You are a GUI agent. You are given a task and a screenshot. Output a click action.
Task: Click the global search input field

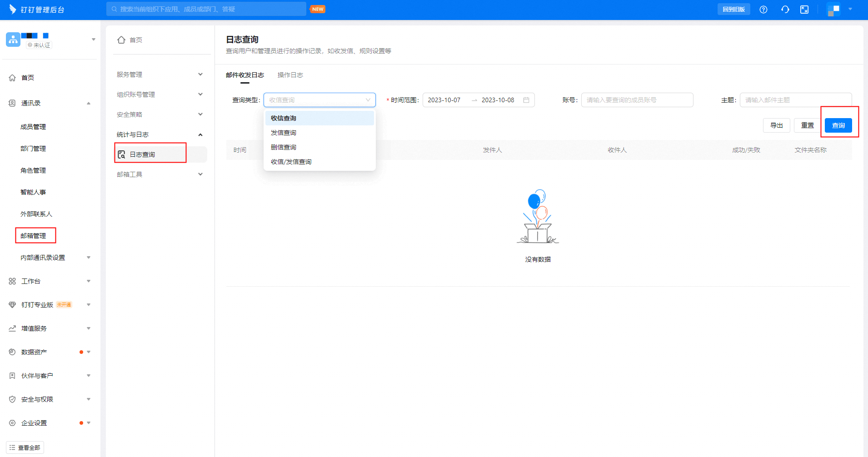click(206, 9)
